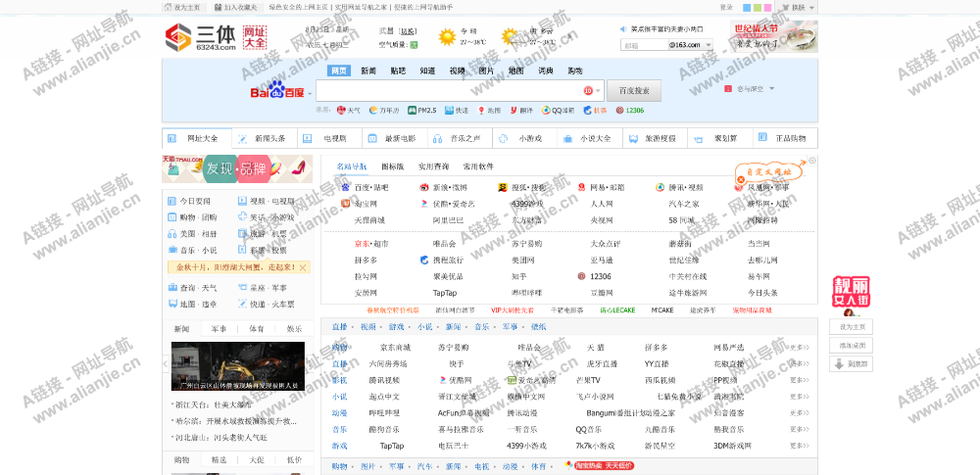Click the 到底部 scroll-to-bottom button
This screenshot has height=475, width=980.
tap(851, 363)
